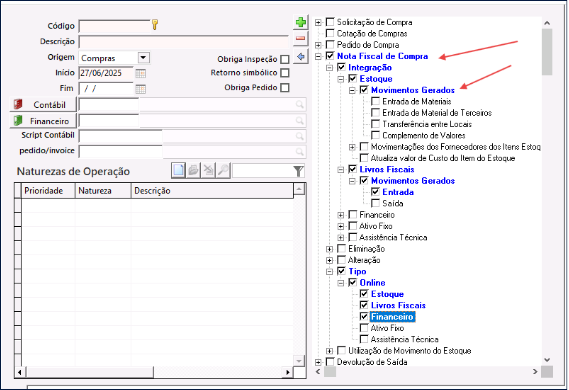Toggle Obriga Inspeção checkbox

285,59
